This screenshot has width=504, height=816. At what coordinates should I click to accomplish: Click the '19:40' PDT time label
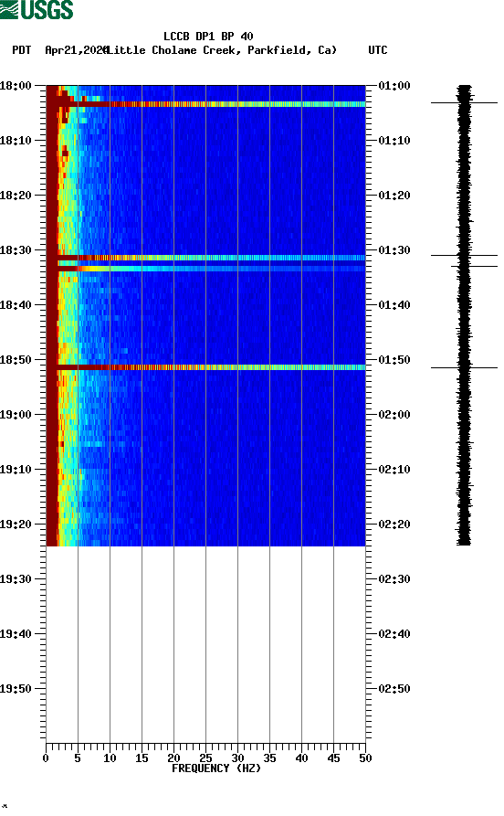point(16,634)
